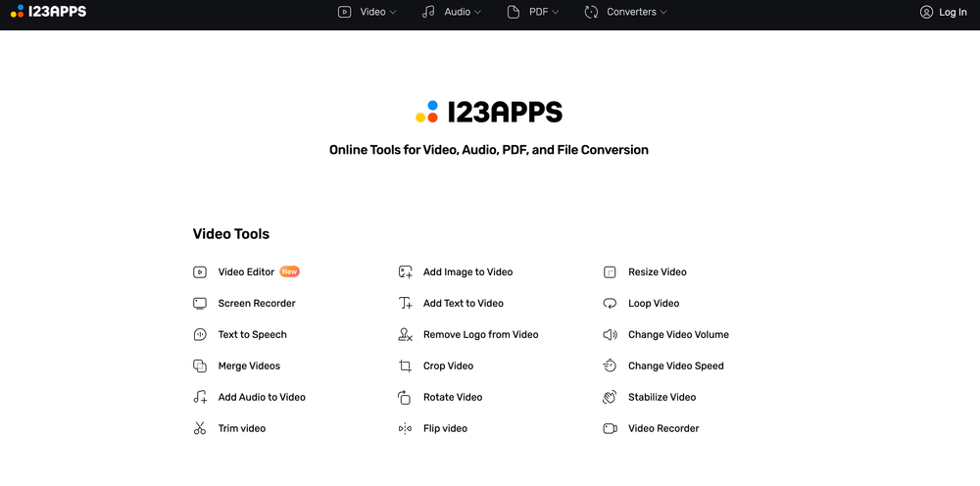Open the Stabilize Video link
Image resolution: width=980 pixels, height=486 pixels.
pos(661,397)
